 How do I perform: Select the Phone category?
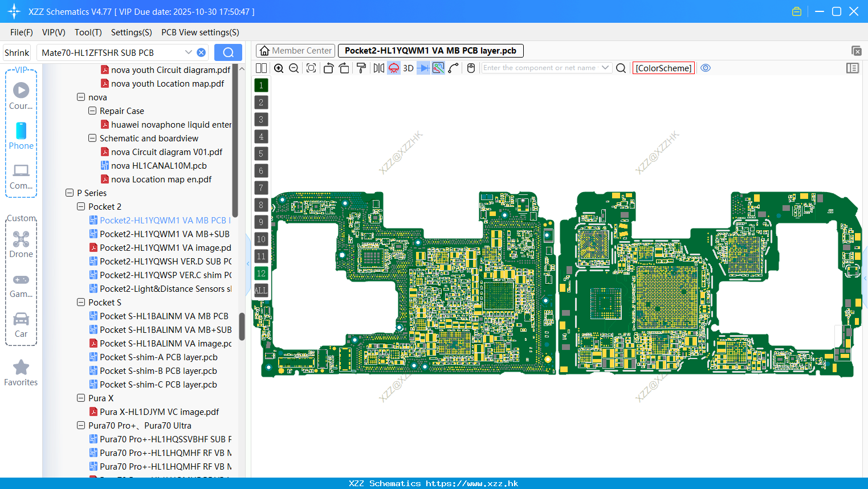click(21, 136)
